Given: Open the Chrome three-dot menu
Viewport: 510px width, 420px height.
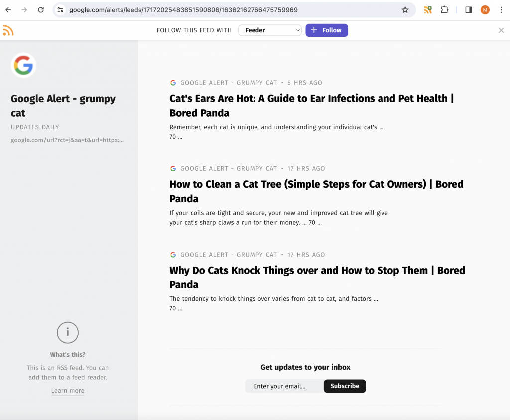Looking at the screenshot, I should (501, 10).
